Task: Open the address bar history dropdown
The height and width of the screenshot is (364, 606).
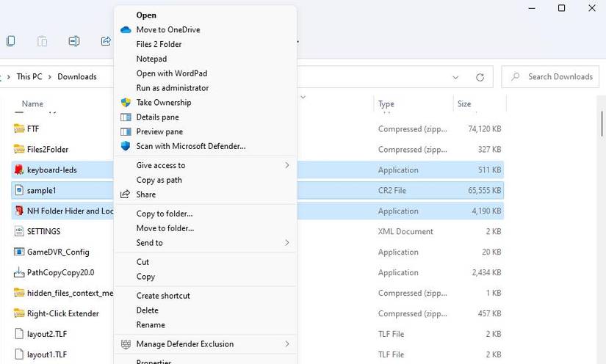Action: click(x=455, y=77)
